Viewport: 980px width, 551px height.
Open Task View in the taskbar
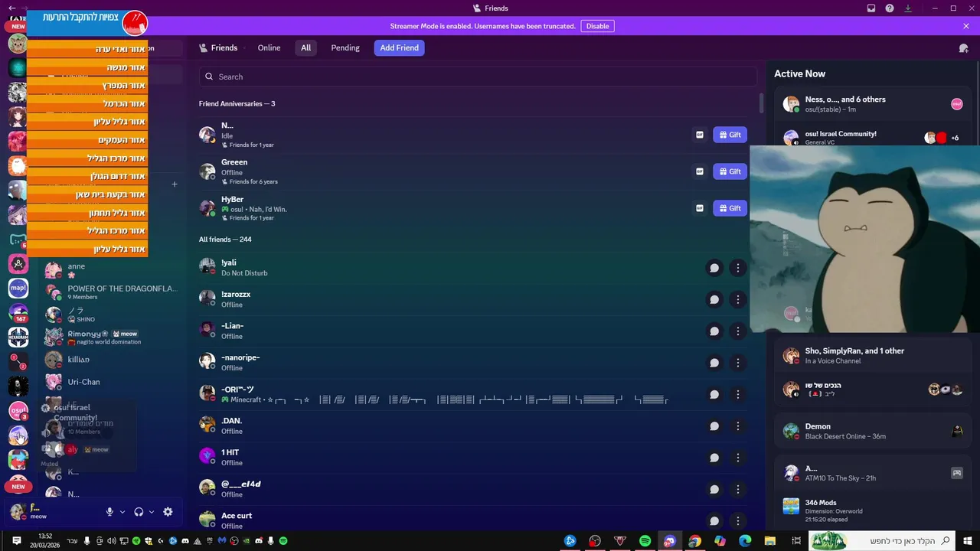tap(796, 541)
